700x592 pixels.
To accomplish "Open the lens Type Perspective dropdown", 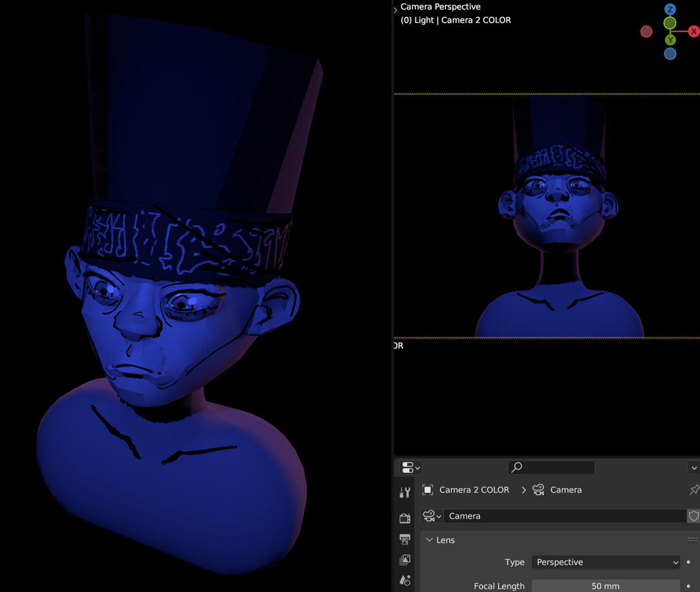I will tap(605, 562).
